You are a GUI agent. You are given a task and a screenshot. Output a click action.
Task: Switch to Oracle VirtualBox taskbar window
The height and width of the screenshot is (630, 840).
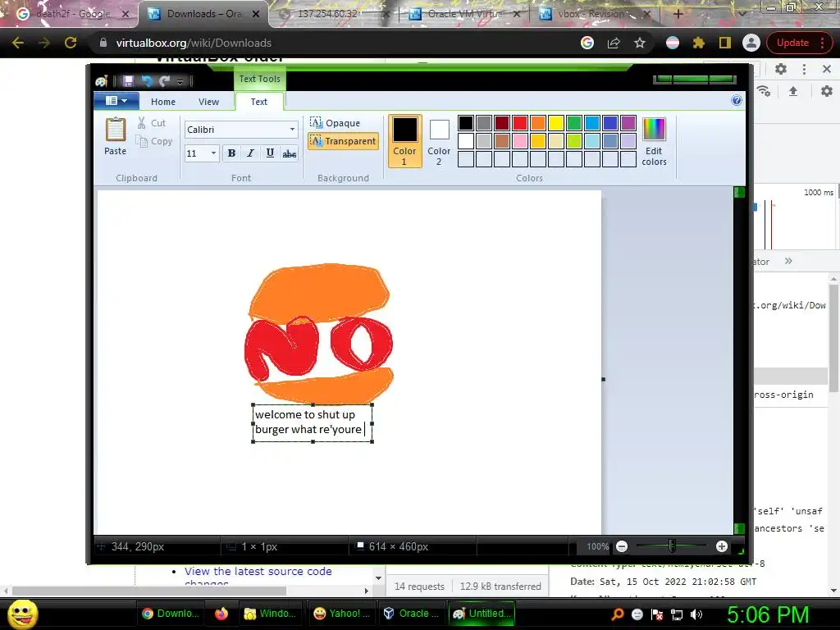412,614
